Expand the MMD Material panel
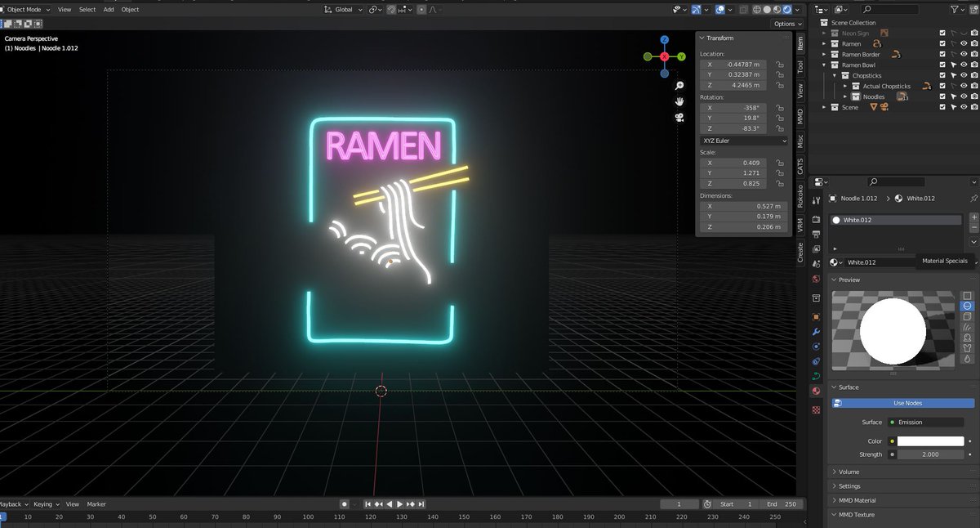Screen dimensions: 980x528 tap(857, 500)
